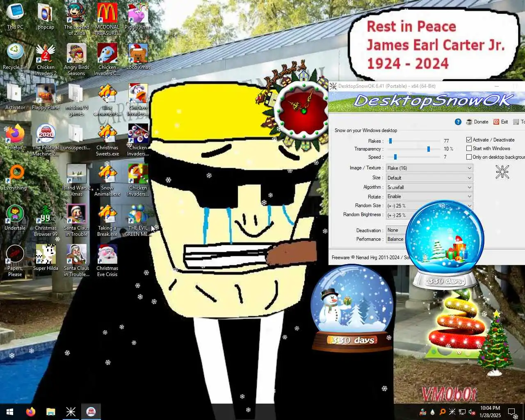Click the network tray icon
The width and height of the screenshot is (525, 420).
pos(462,412)
